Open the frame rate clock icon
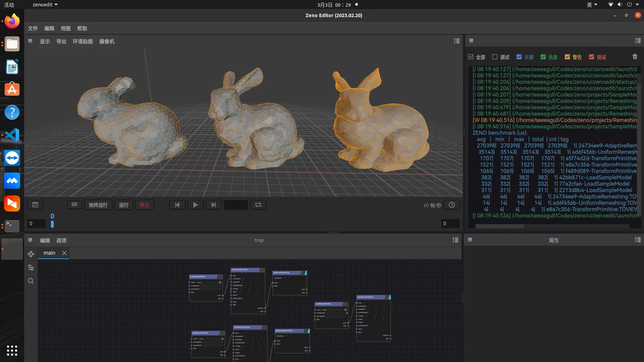644x362 pixels. coord(451,205)
